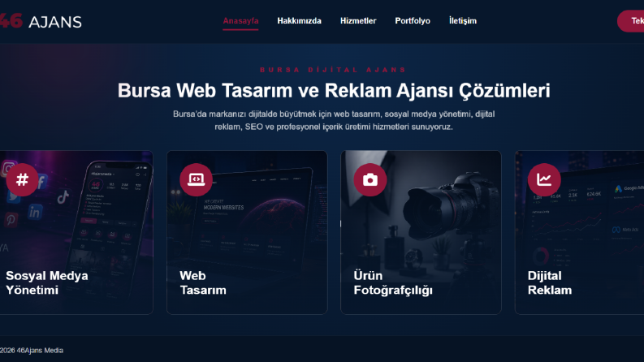This screenshot has width=644, height=362.
Task: Go to the Hakkımızda page
Action: point(299,21)
